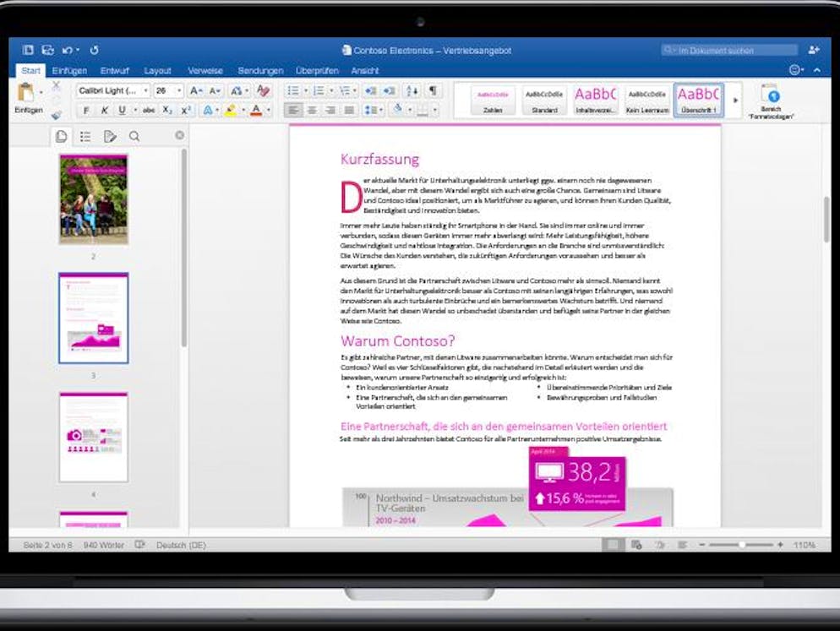Toggle strikethrough abc formatting

tap(149, 111)
